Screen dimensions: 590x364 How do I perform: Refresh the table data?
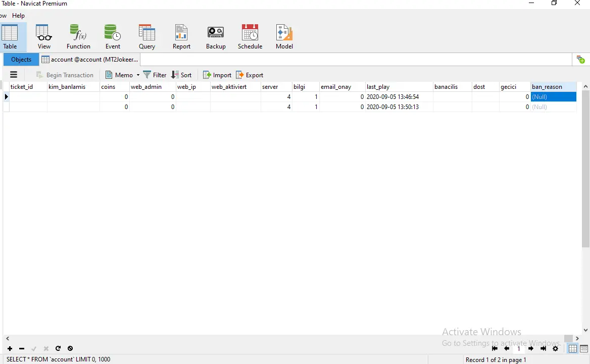58,348
